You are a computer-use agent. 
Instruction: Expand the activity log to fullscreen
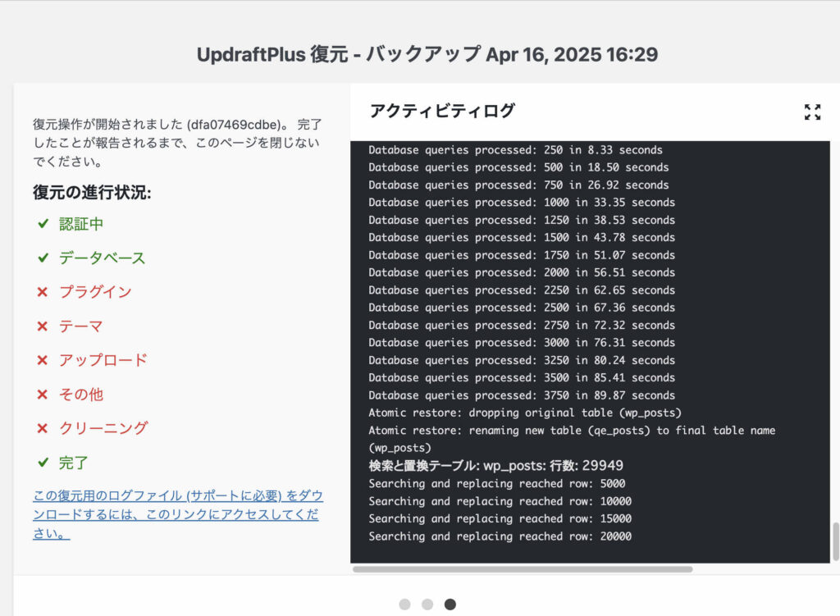[812, 112]
